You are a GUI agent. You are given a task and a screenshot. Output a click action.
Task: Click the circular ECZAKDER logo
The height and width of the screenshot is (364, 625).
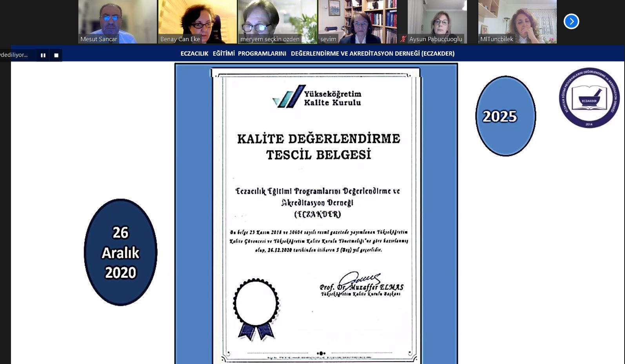click(589, 98)
